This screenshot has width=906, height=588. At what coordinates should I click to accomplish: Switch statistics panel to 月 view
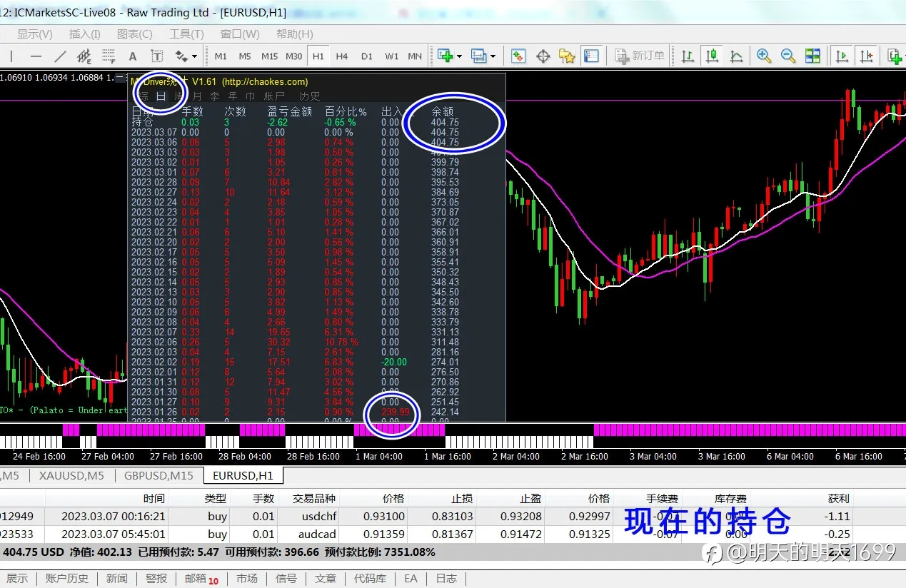196,96
